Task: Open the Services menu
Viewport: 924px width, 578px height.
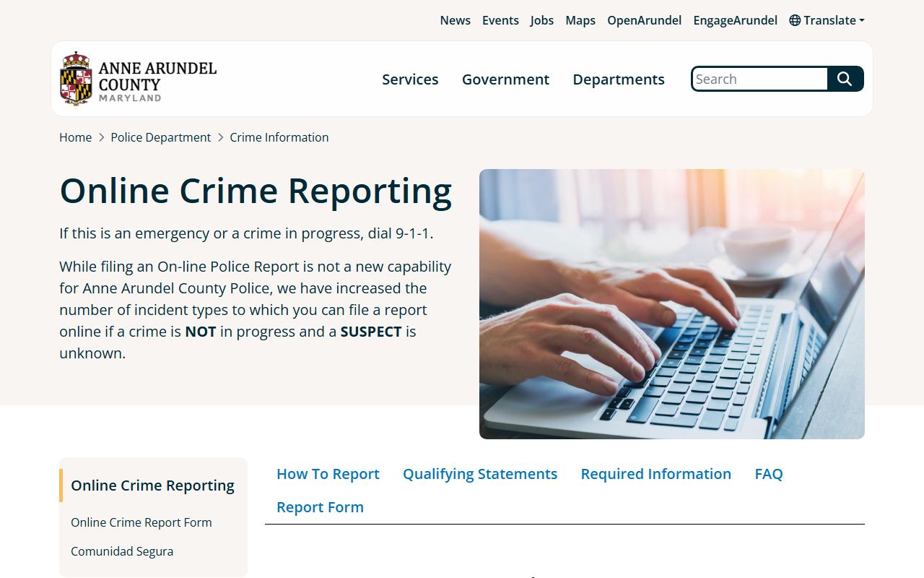Action: pyautogui.click(x=410, y=79)
